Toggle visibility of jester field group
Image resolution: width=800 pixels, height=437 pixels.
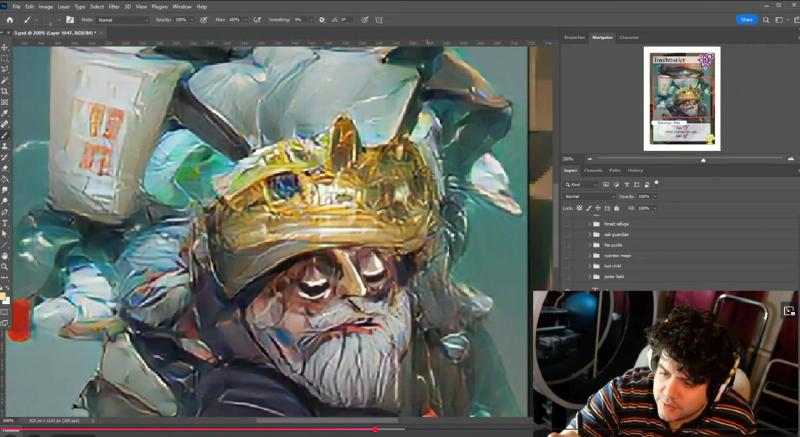[x=568, y=276]
